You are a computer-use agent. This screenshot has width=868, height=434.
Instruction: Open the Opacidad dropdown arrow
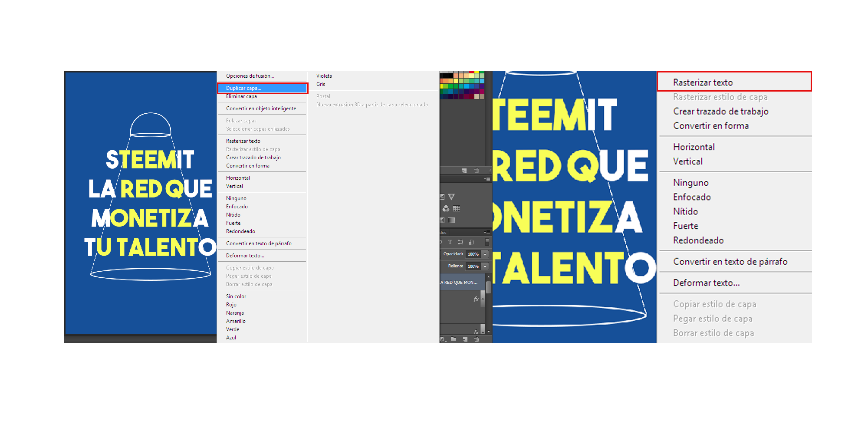point(485,254)
